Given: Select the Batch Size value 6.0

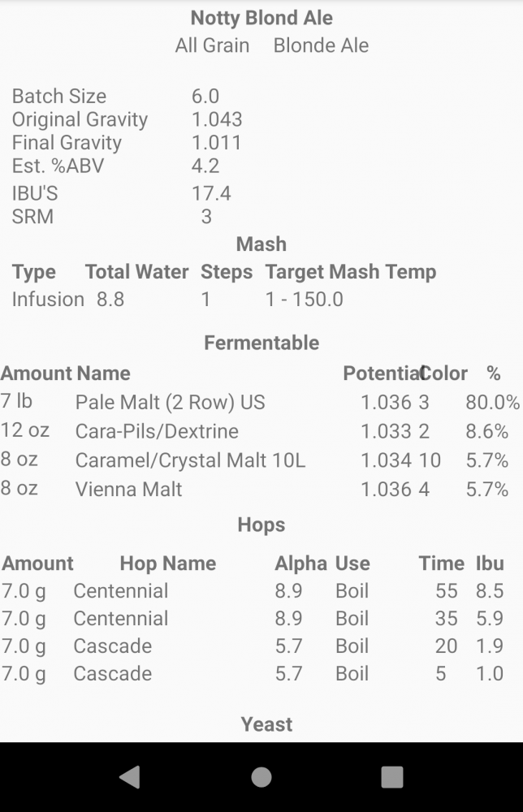Looking at the screenshot, I should coord(205,97).
